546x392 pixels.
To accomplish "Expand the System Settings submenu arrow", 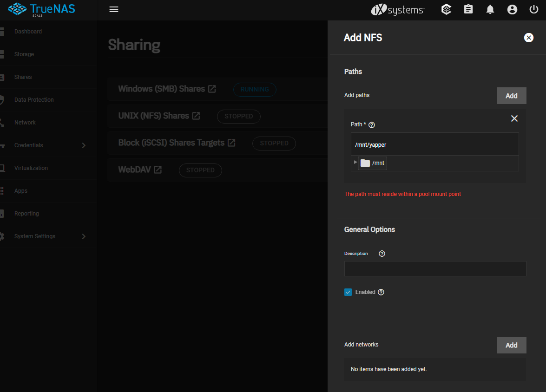I will click(x=84, y=236).
